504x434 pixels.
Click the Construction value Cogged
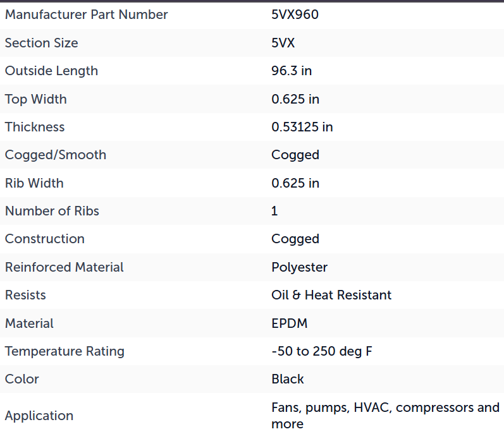(295, 239)
